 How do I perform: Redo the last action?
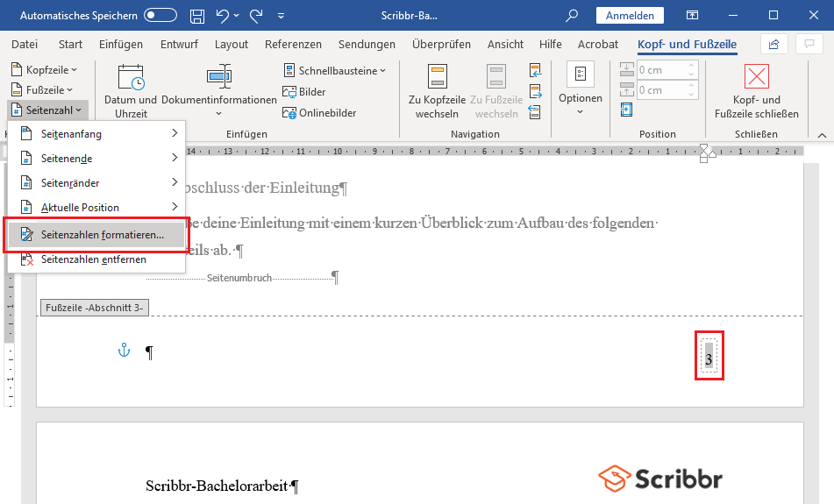pyautogui.click(x=256, y=16)
